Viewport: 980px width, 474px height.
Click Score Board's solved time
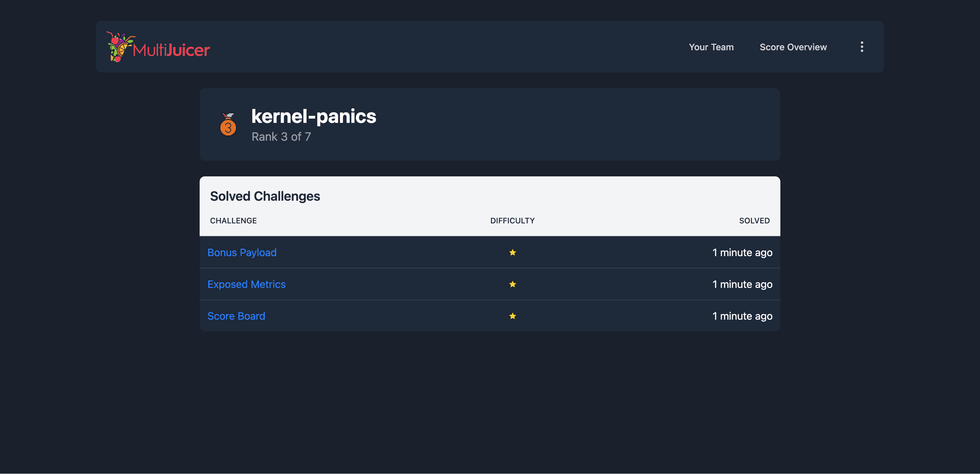[x=742, y=316]
